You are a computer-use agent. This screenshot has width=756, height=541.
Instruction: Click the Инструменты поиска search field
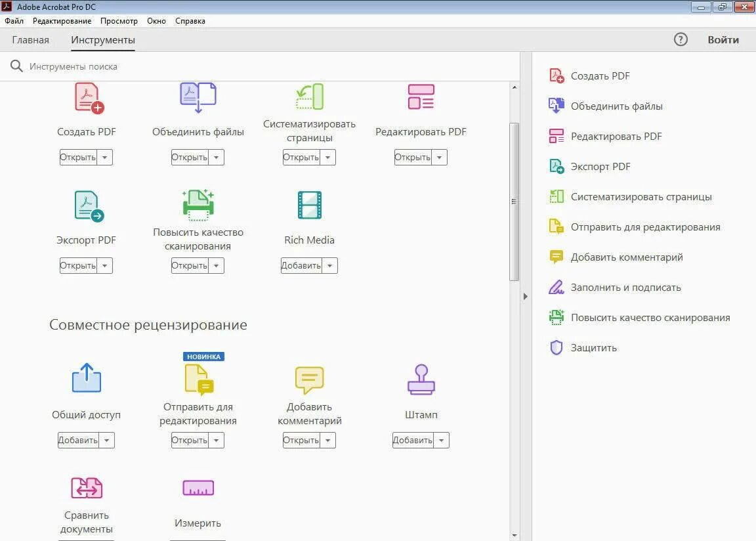coord(261,66)
